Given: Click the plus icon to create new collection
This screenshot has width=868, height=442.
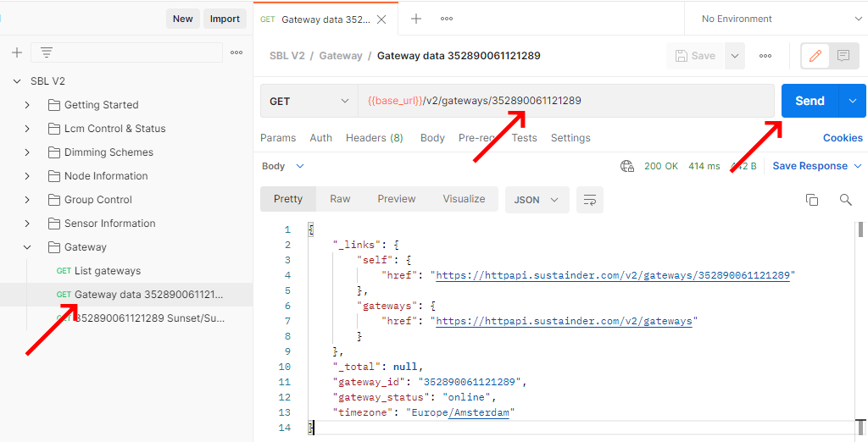Looking at the screenshot, I should pyautogui.click(x=17, y=52).
